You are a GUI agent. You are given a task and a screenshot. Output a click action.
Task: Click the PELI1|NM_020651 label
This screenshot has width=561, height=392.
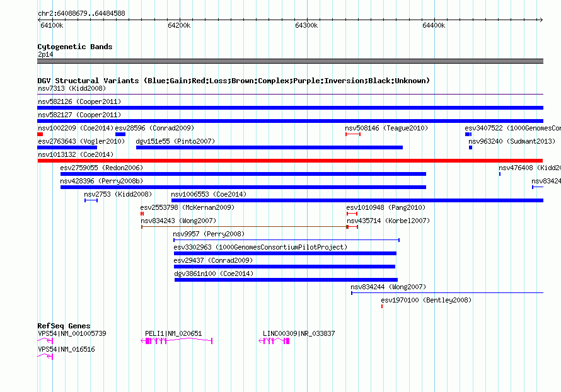[173, 333]
